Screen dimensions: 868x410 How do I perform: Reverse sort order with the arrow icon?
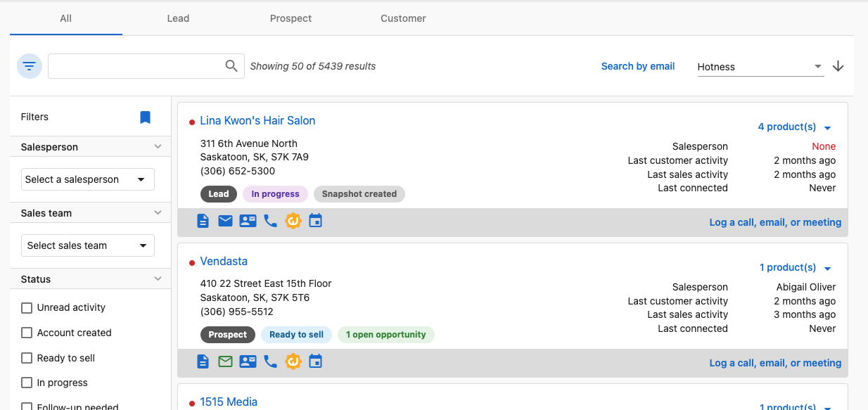[838, 66]
